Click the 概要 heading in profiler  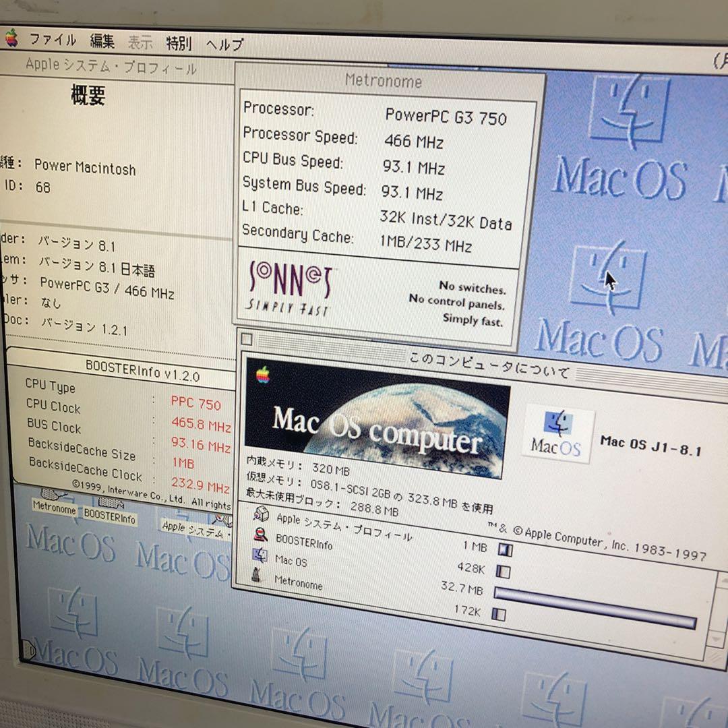[88, 95]
